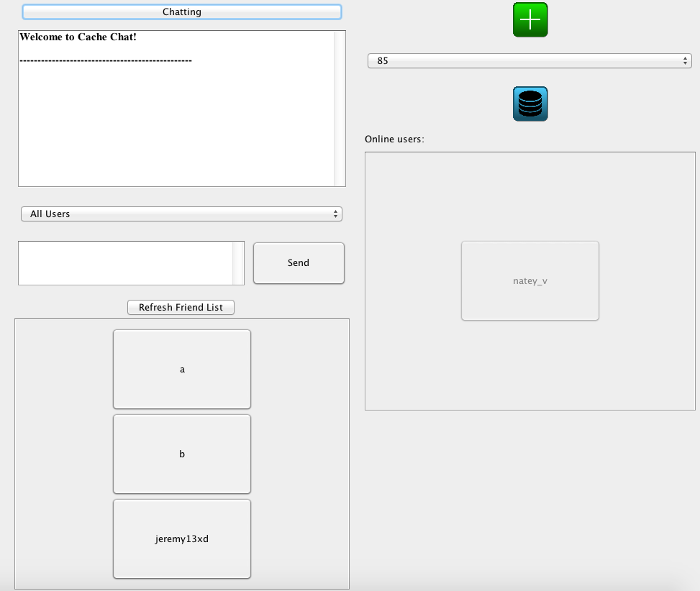The image size is (700, 591).
Task: Click the message box scrollbar
Action: (x=238, y=263)
